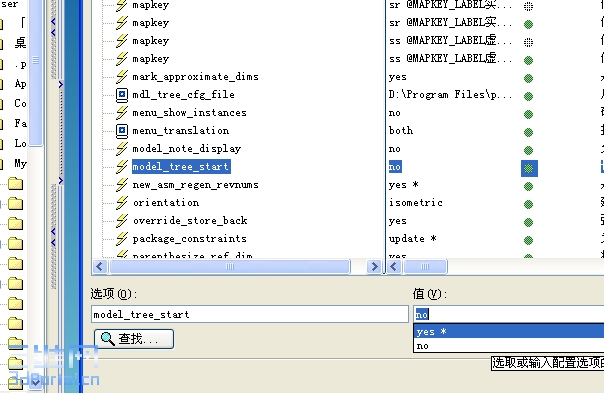Image resolution: width=604 pixels, height=395 pixels.
Task: Click the green status dot for orientation
Action: coord(528,204)
